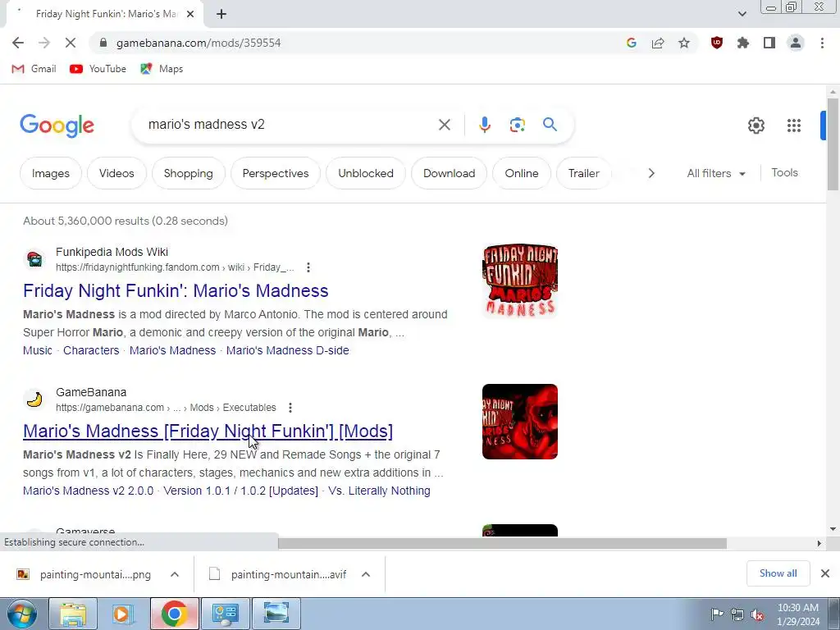Open Google quick settings gear
Screen dimensions: 840x630
[756, 126]
